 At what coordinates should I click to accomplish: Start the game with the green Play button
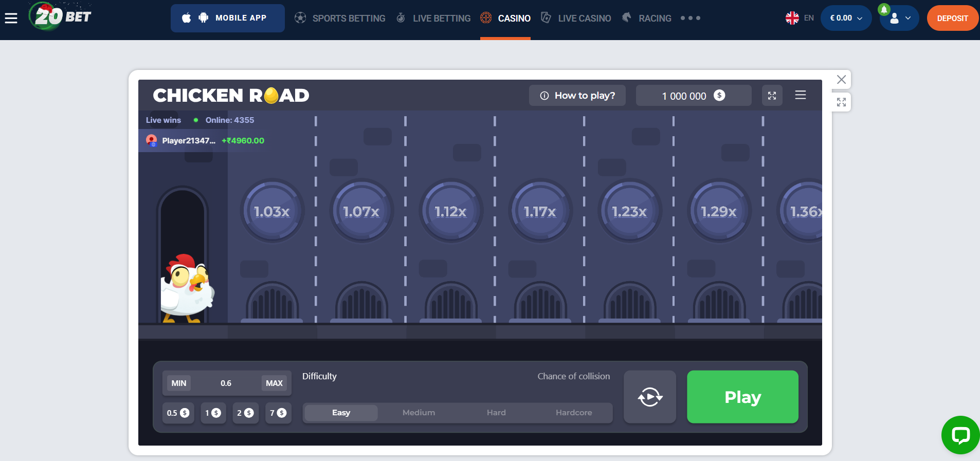pos(742,397)
